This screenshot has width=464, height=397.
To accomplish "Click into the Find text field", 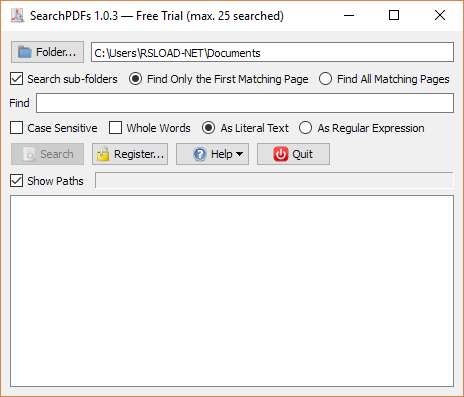I will (245, 103).
